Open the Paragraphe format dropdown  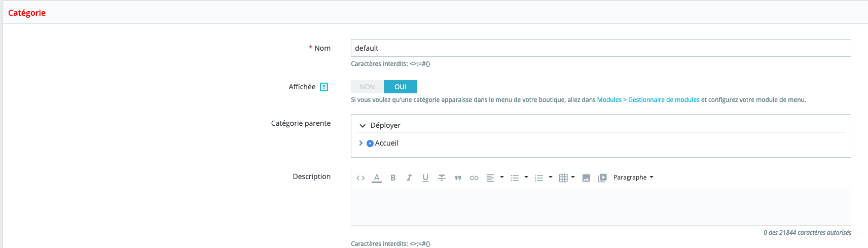click(x=633, y=178)
